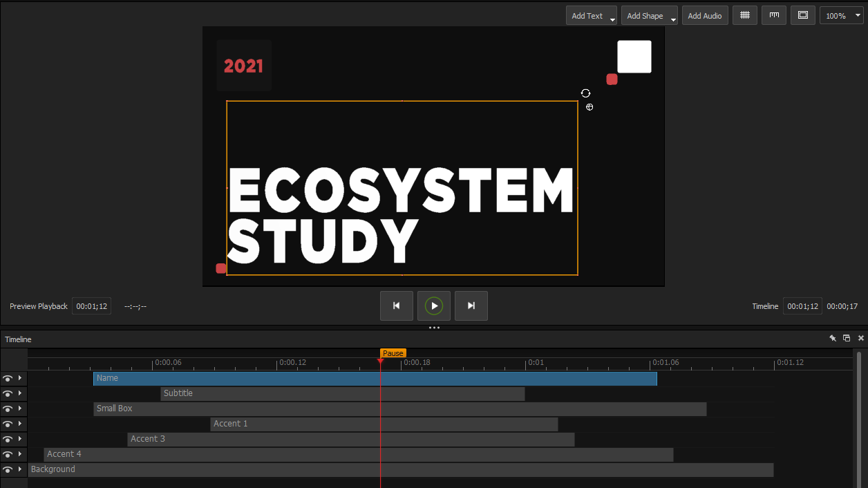This screenshot has height=488, width=868.
Task: Select the Accent 4 clip in the timeline
Action: pyautogui.click(x=358, y=454)
